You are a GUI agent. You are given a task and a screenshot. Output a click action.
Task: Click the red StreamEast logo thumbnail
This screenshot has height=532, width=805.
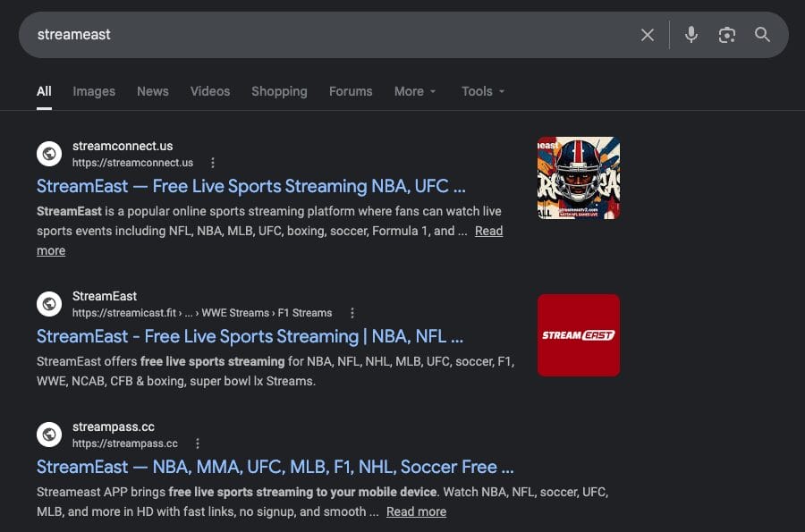[579, 335]
